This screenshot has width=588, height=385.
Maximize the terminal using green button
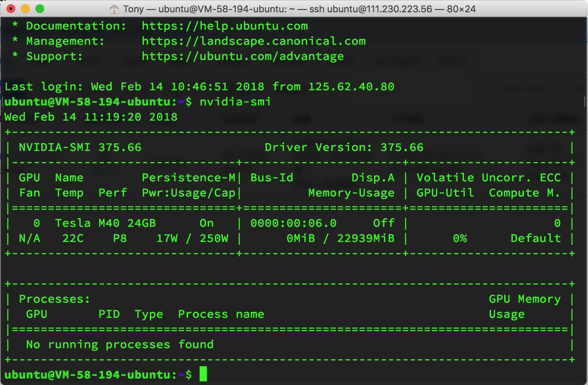coord(40,9)
